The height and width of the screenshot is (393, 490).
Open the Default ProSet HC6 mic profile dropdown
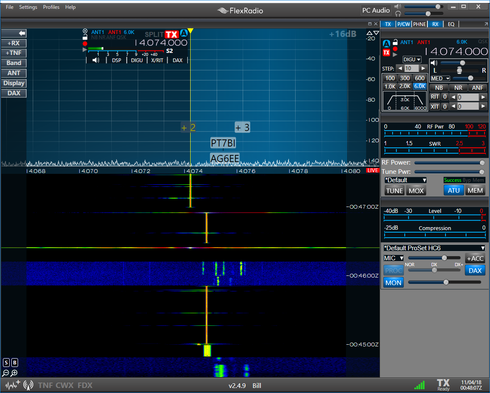[434, 248]
